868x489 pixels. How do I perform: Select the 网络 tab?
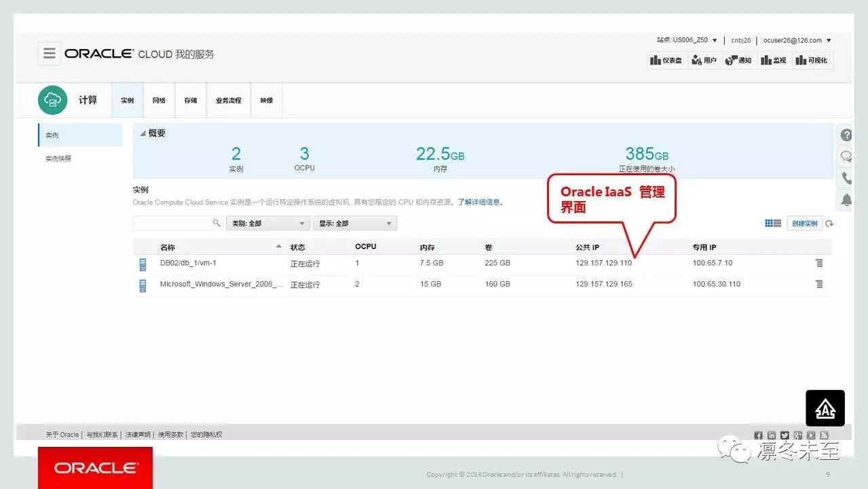[159, 101]
